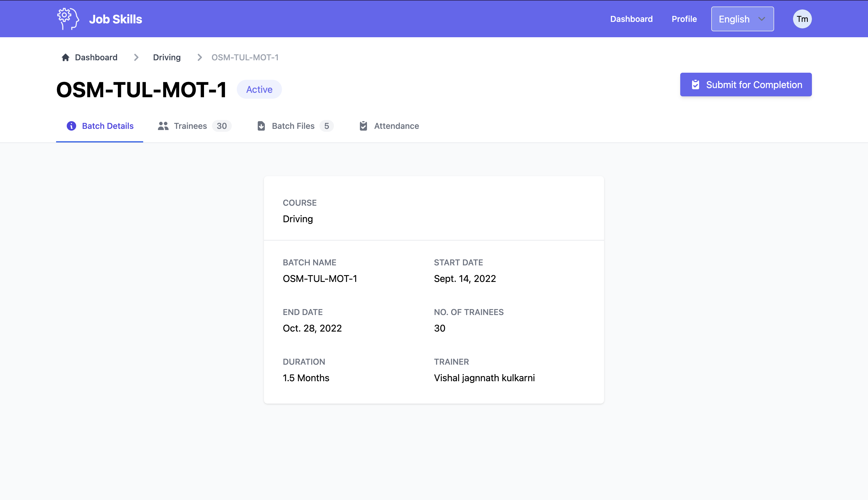Open the English language dropdown
This screenshot has height=500, width=868.
pyautogui.click(x=742, y=19)
